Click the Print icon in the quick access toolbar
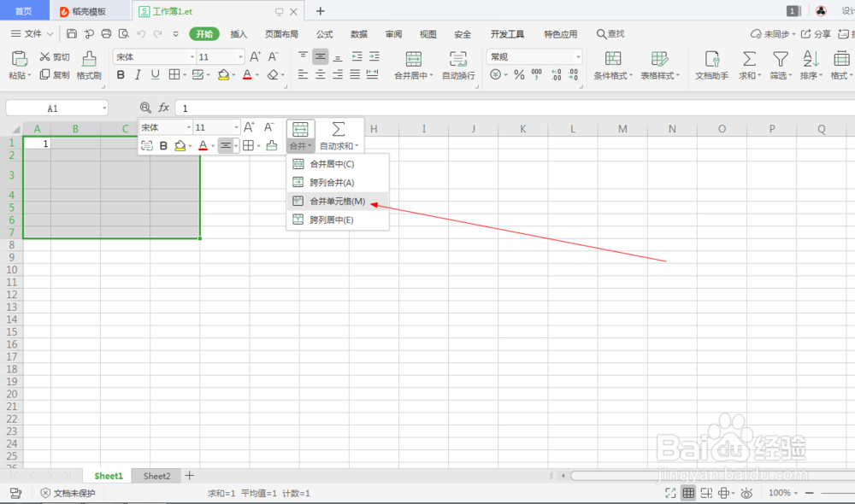This screenshot has width=855, height=504. point(106,34)
